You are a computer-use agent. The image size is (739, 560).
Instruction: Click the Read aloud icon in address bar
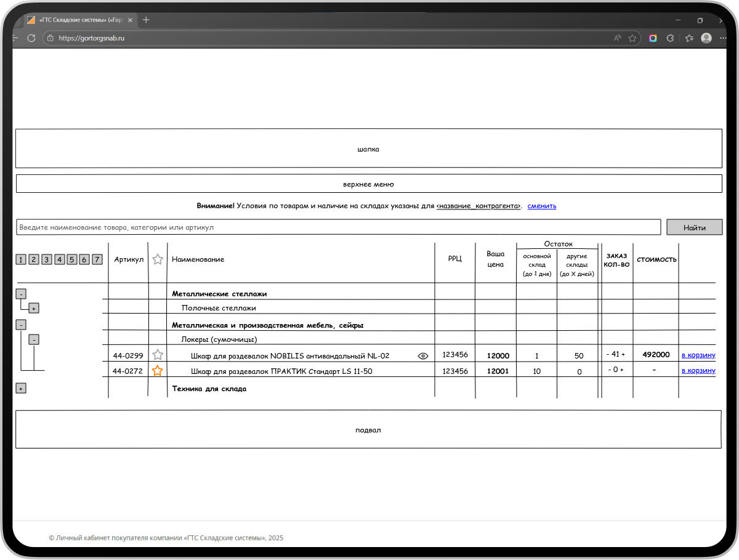click(617, 38)
